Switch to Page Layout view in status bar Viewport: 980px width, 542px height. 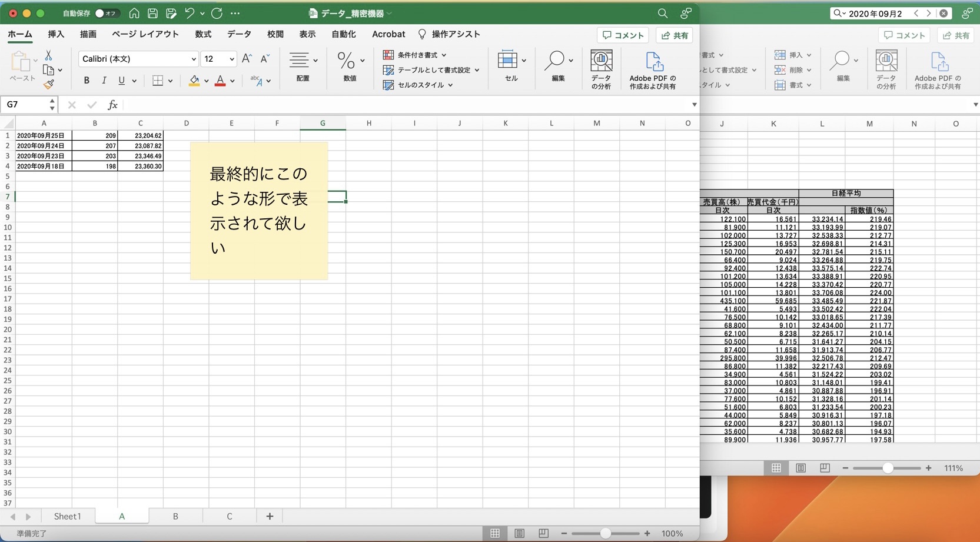(519, 533)
